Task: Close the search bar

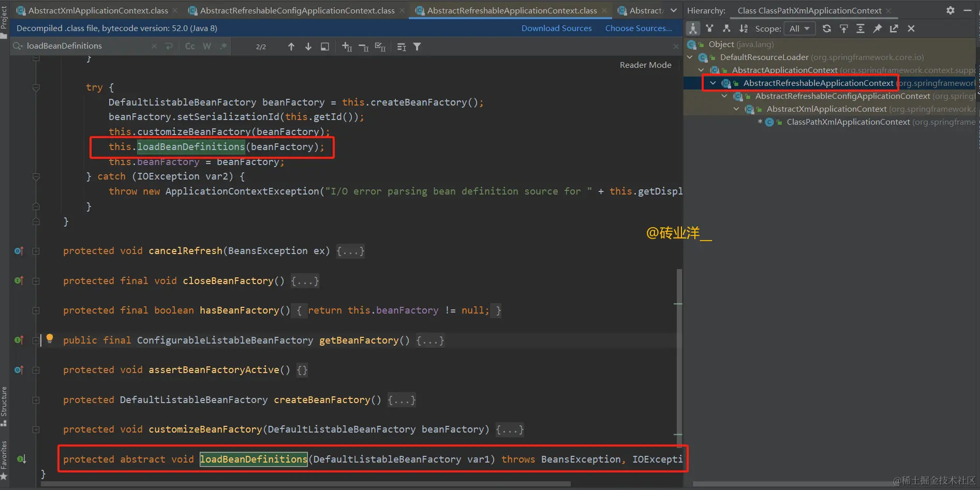Action: pyautogui.click(x=676, y=47)
